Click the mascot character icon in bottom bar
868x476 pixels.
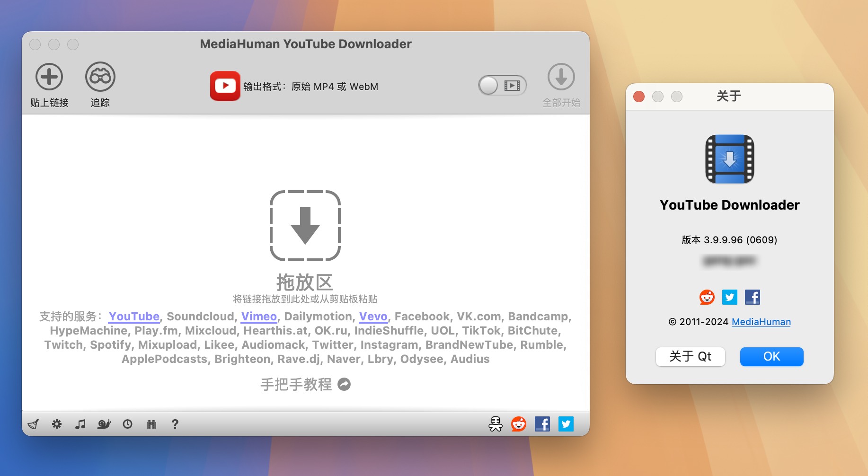pos(496,424)
